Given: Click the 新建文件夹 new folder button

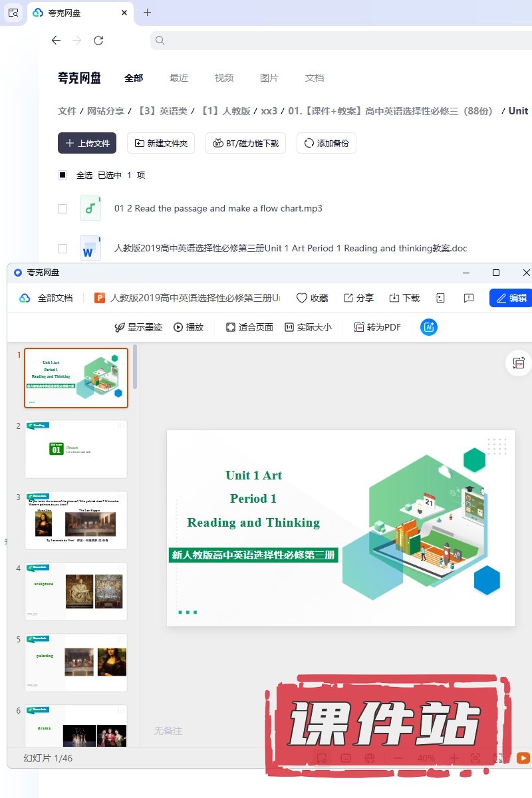Looking at the screenshot, I should click(x=161, y=143).
